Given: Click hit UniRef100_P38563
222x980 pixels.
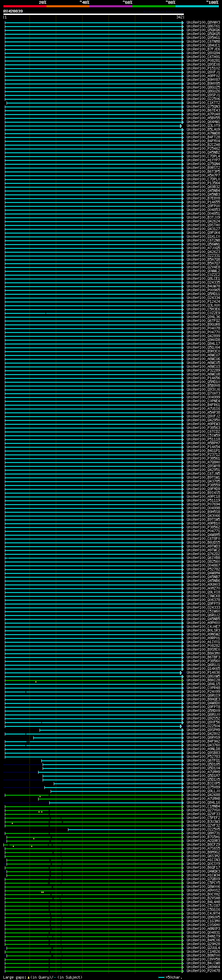Looking at the screenshot, I should point(203,428).
